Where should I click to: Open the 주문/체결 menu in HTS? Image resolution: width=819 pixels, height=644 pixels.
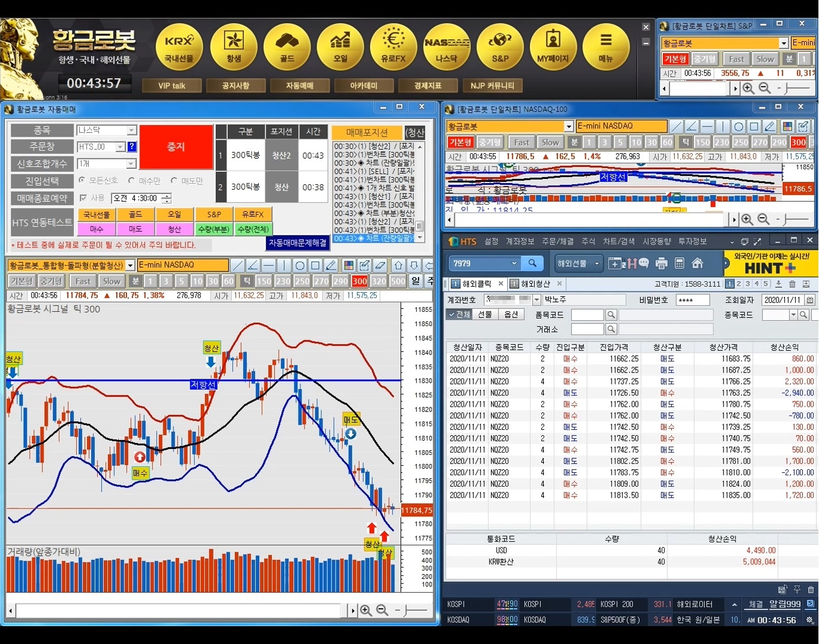(557, 241)
